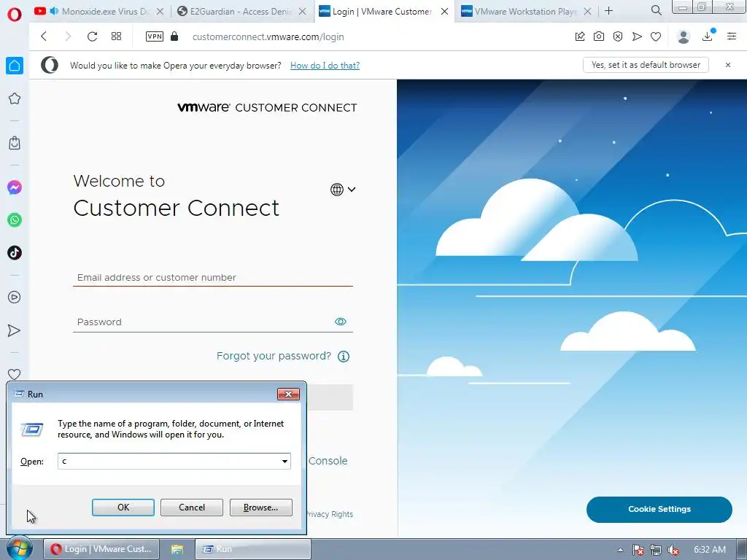Open the Opera main menu logo
Image resolution: width=747 pixels, height=560 pixels.
15,15
